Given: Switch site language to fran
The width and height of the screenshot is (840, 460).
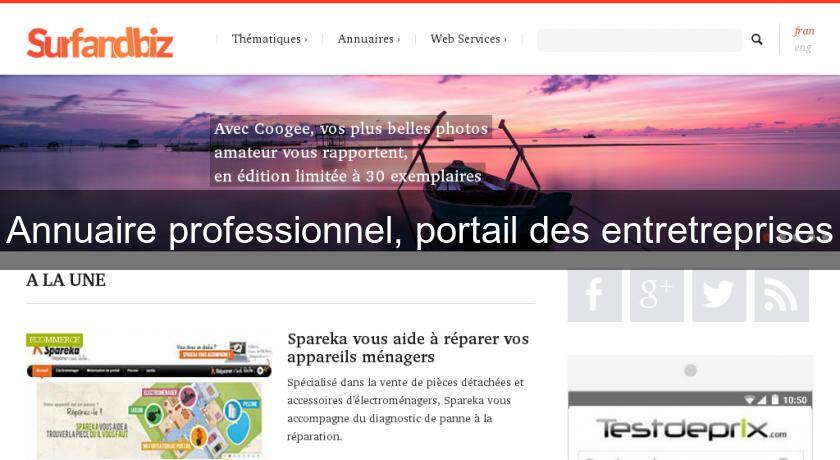Looking at the screenshot, I should 804,31.
